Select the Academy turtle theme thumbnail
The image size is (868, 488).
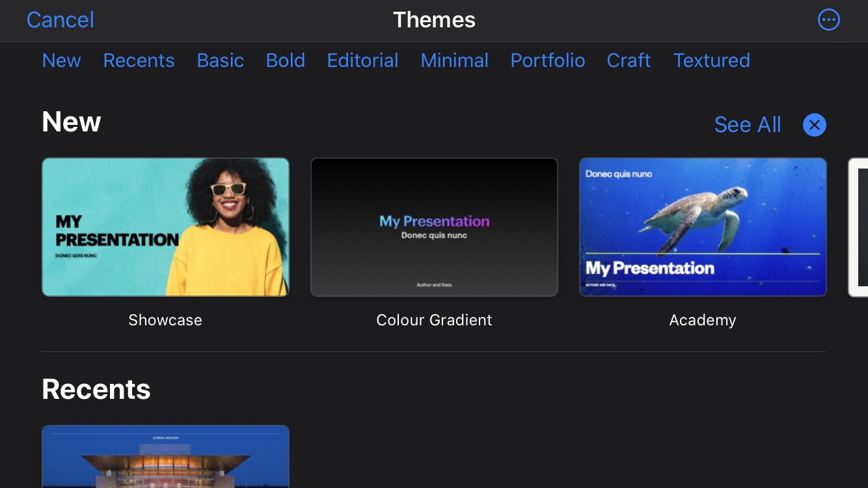pyautogui.click(x=703, y=227)
